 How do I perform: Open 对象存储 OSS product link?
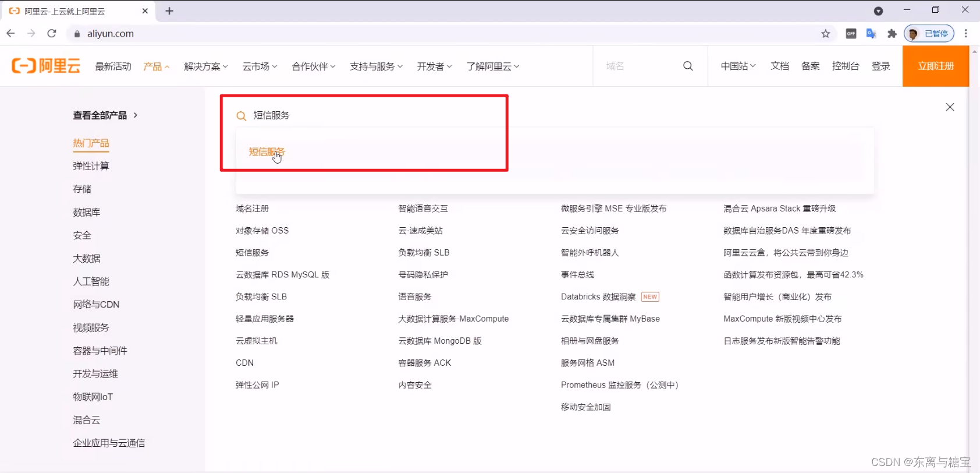click(x=262, y=231)
